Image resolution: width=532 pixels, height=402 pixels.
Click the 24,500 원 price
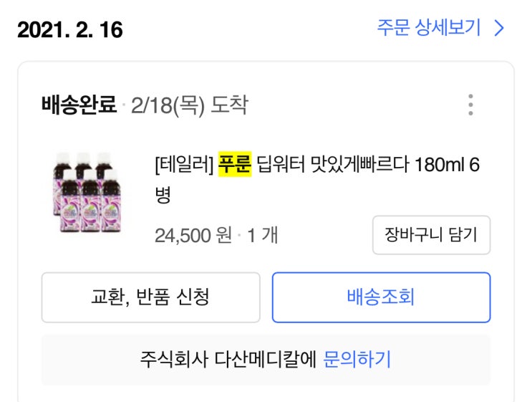[193, 235]
